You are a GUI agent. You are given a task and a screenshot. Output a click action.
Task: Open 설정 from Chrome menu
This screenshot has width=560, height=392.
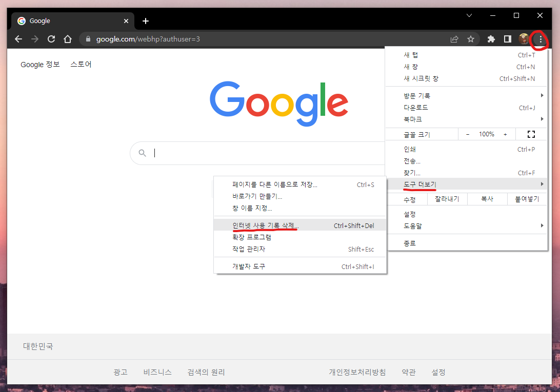(466, 214)
